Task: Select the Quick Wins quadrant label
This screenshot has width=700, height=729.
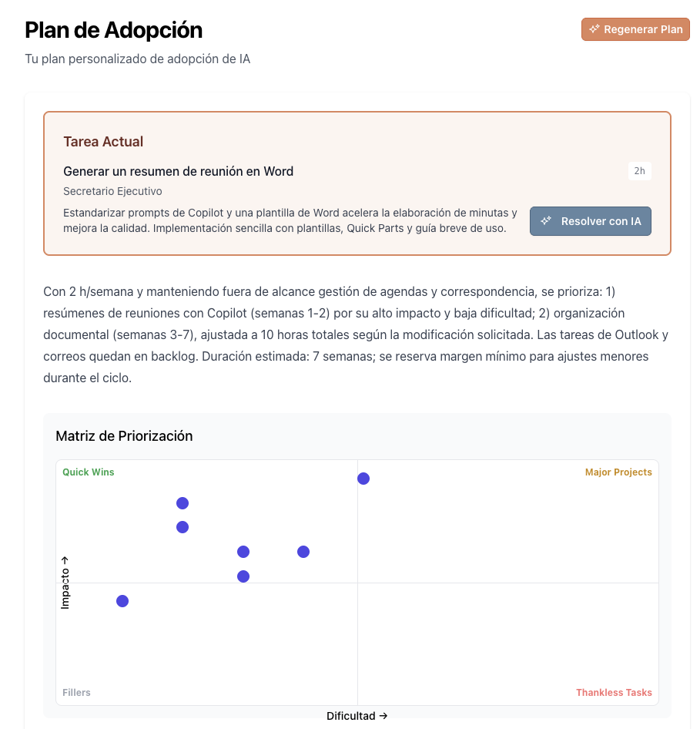Action: 86,472
